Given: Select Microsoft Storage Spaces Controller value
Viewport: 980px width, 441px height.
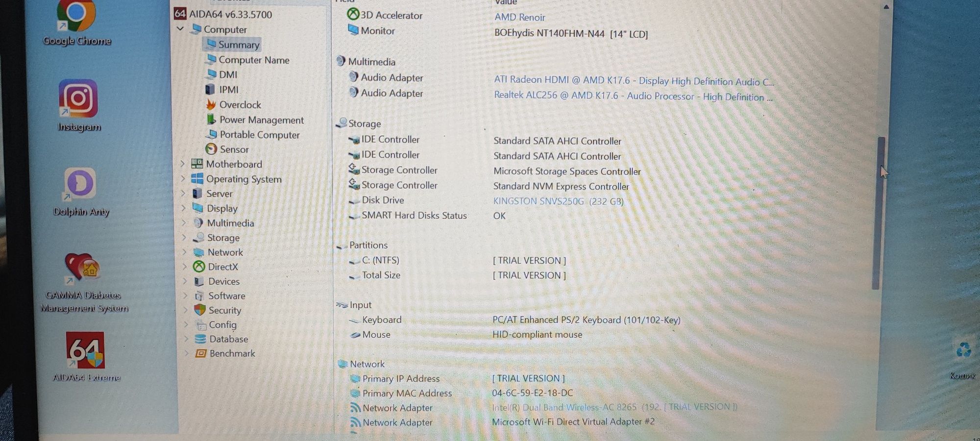Looking at the screenshot, I should pos(567,171).
